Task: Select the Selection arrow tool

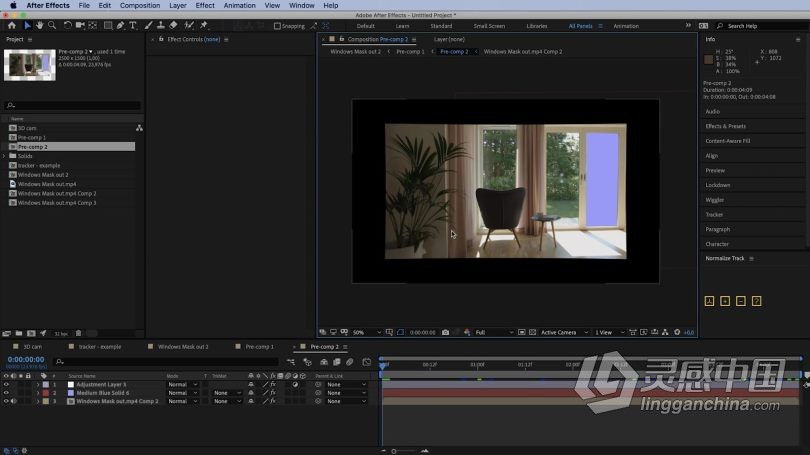Action: (x=27, y=25)
